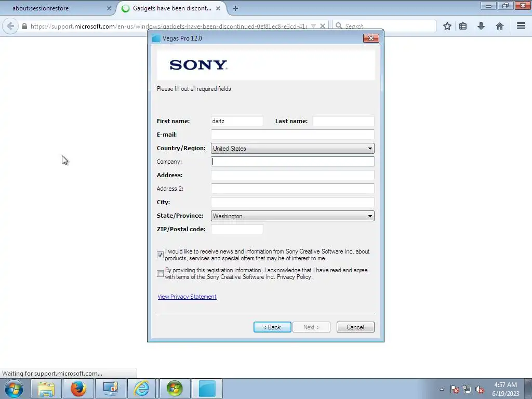The image size is (532, 399).
Task: Click the Vegas Pro 12.0 title bar icon
Action: (156, 38)
